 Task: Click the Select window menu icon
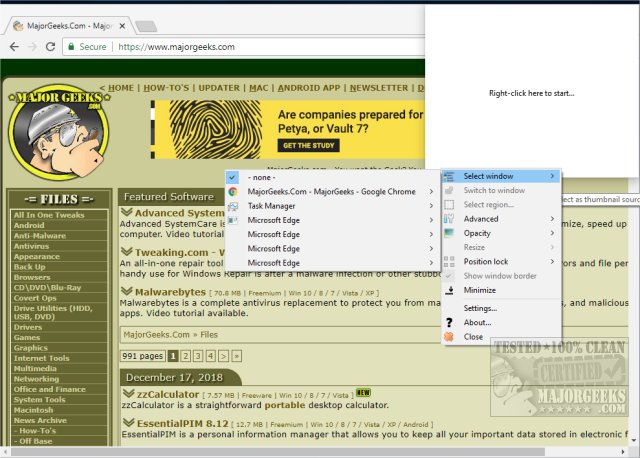click(449, 176)
